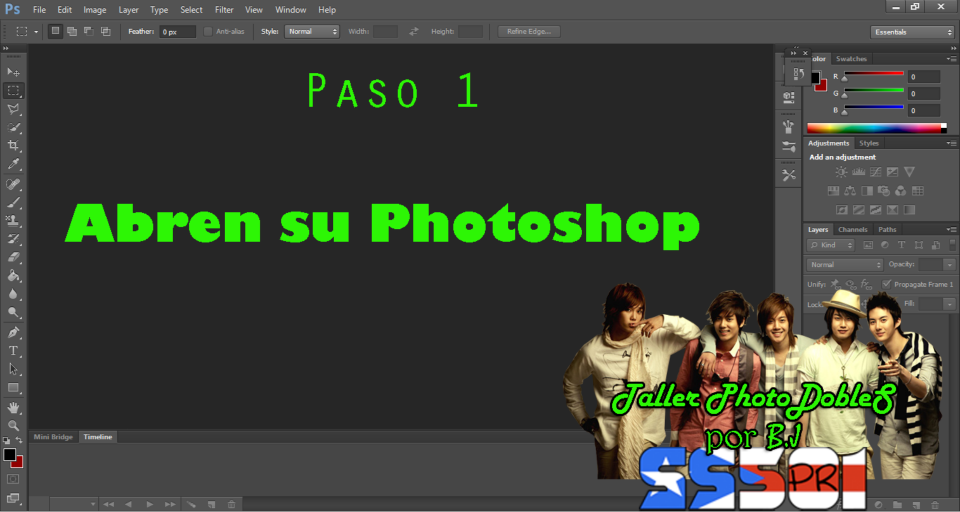
Task: Add a Curves adjustment
Action: [876, 172]
